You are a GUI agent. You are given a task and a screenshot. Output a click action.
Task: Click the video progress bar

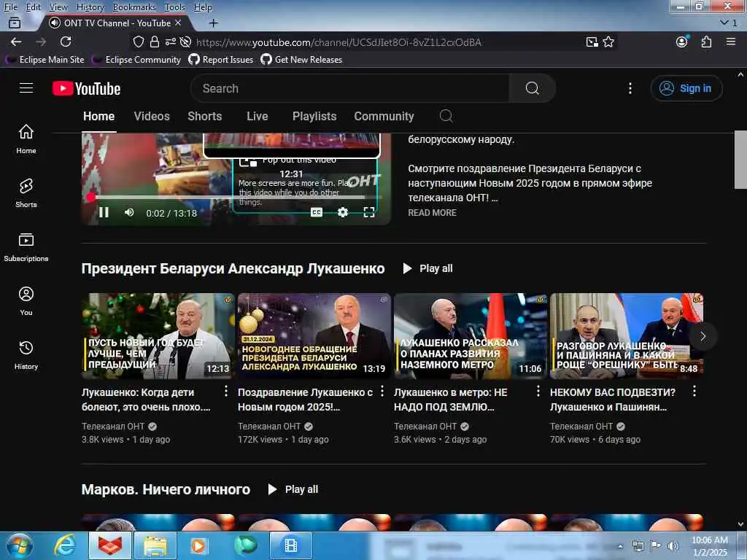click(x=236, y=197)
